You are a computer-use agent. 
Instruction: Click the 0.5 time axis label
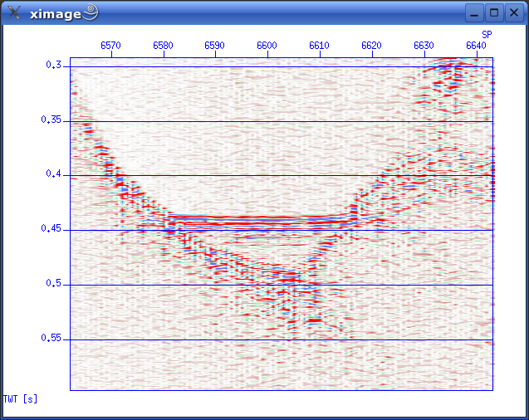click(x=54, y=284)
